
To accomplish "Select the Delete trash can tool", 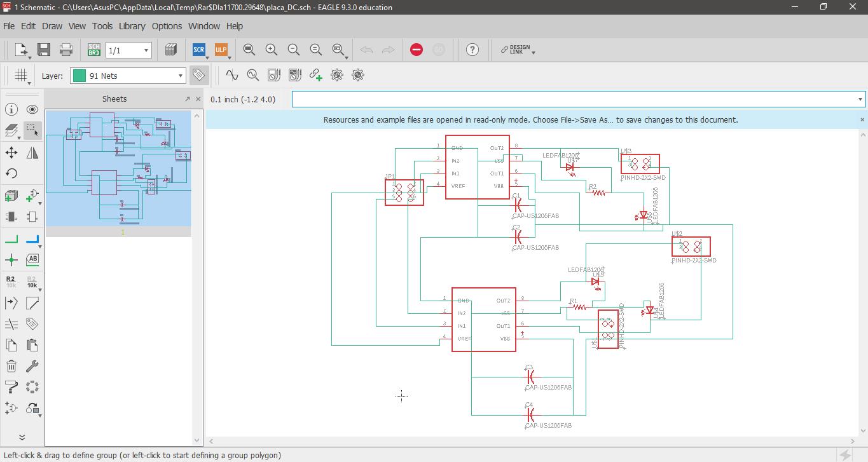I will (x=11, y=366).
